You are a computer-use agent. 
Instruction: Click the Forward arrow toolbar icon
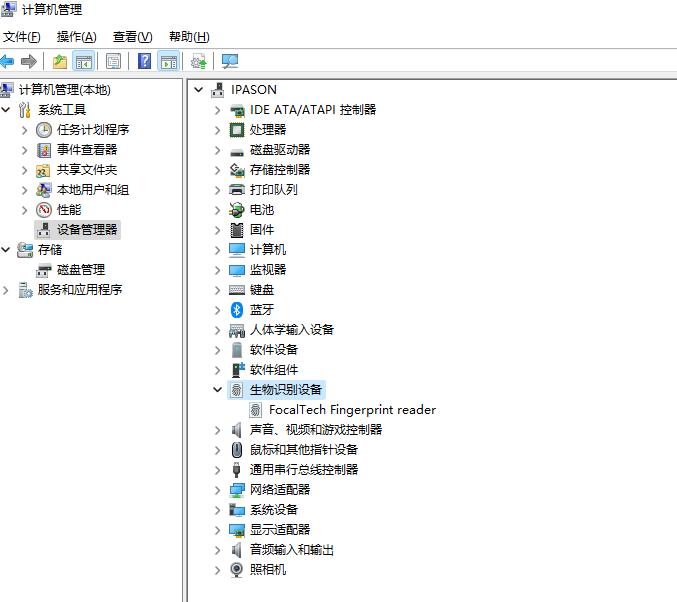[28, 61]
